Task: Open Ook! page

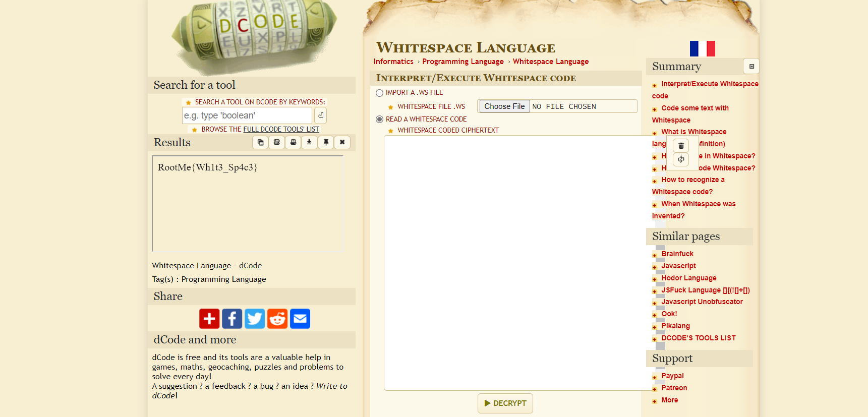Action: point(669,314)
